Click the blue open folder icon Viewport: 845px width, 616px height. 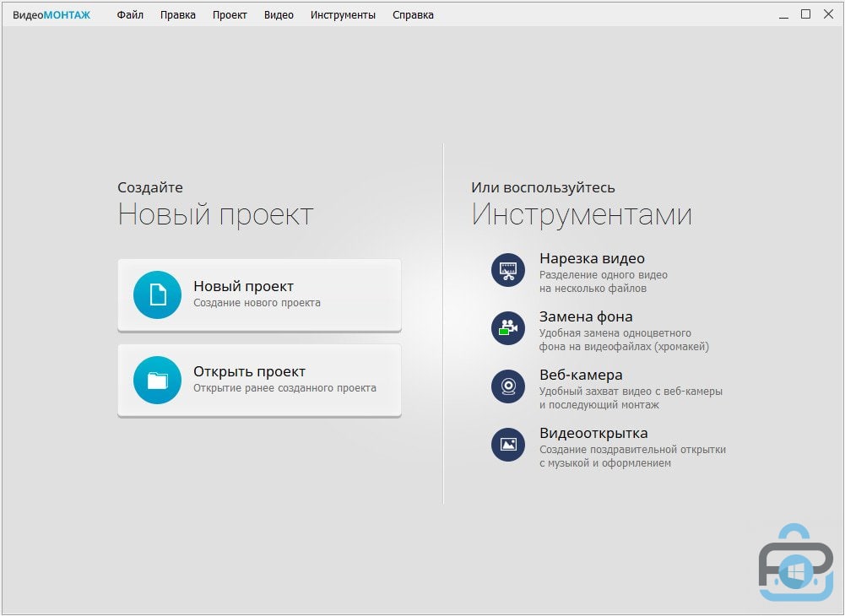[157, 380]
